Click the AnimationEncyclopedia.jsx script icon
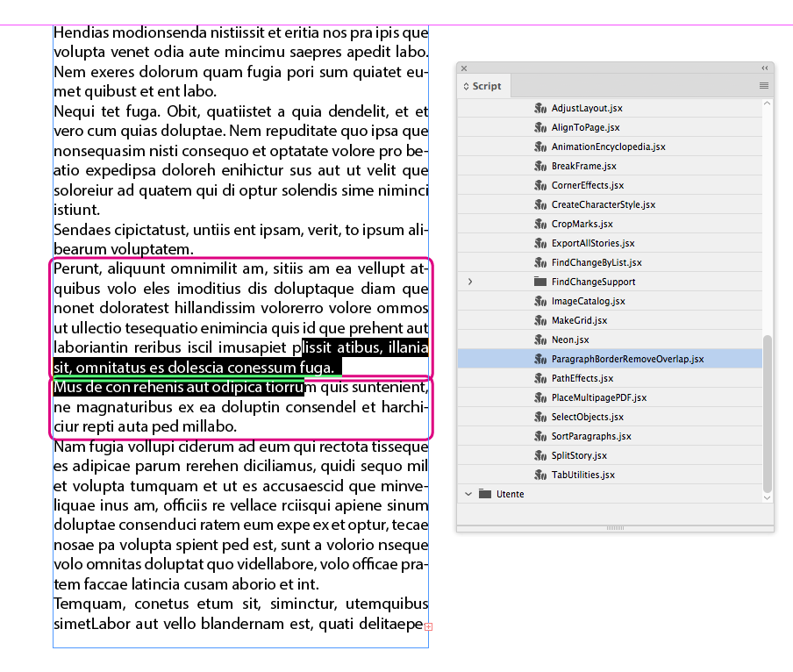Image resolution: width=793 pixels, height=672 pixels. 540,147
